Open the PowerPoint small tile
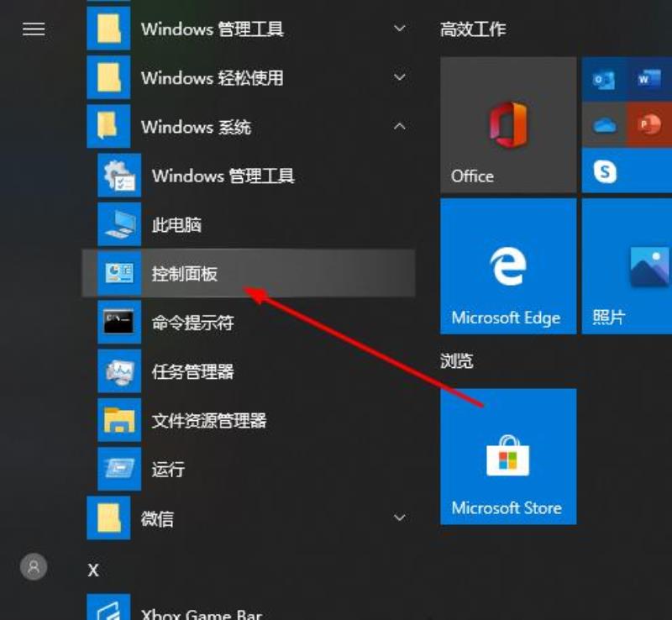The height and width of the screenshot is (620, 672). (649, 125)
